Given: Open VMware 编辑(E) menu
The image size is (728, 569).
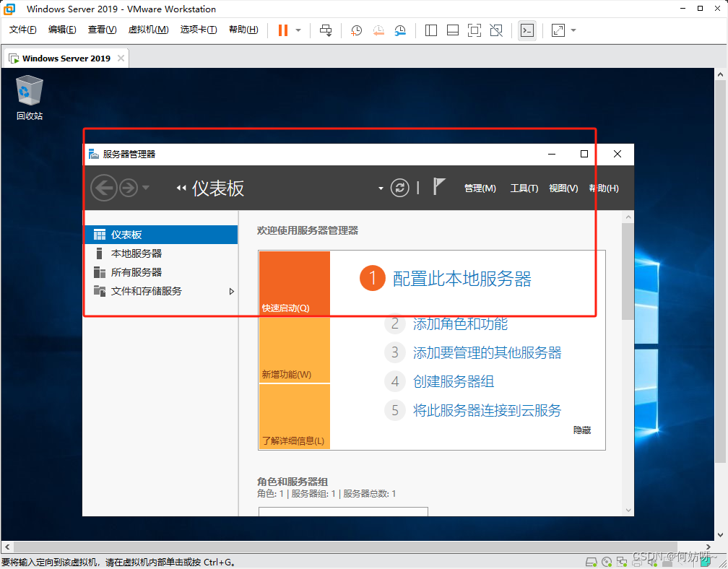Looking at the screenshot, I should (x=62, y=30).
